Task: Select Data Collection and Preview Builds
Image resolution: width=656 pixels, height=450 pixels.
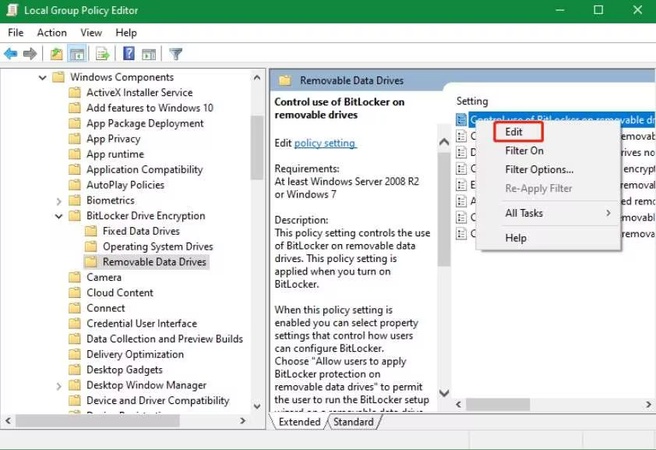Action: (x=164, y=339)
